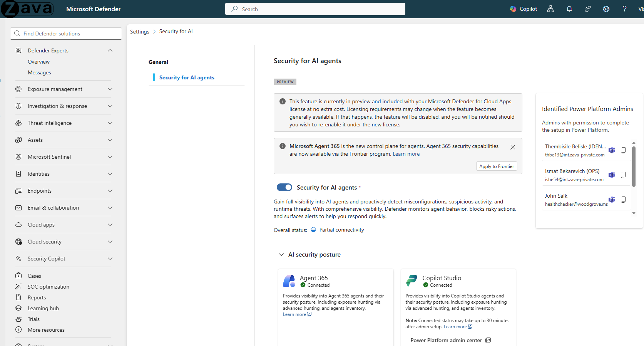Click the Security Copilot sparkle icon
The height and width of the screenshot is (346, 644).
pos(18,259)
